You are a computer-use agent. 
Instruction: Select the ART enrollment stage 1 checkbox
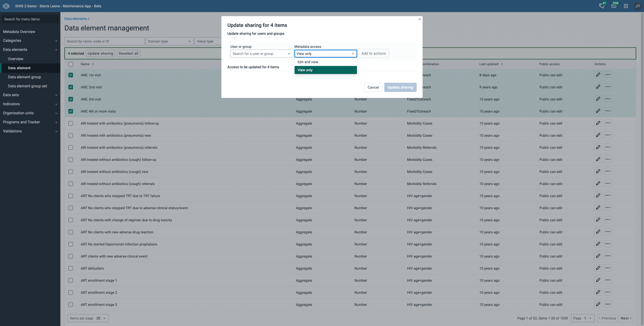point(71,280)
